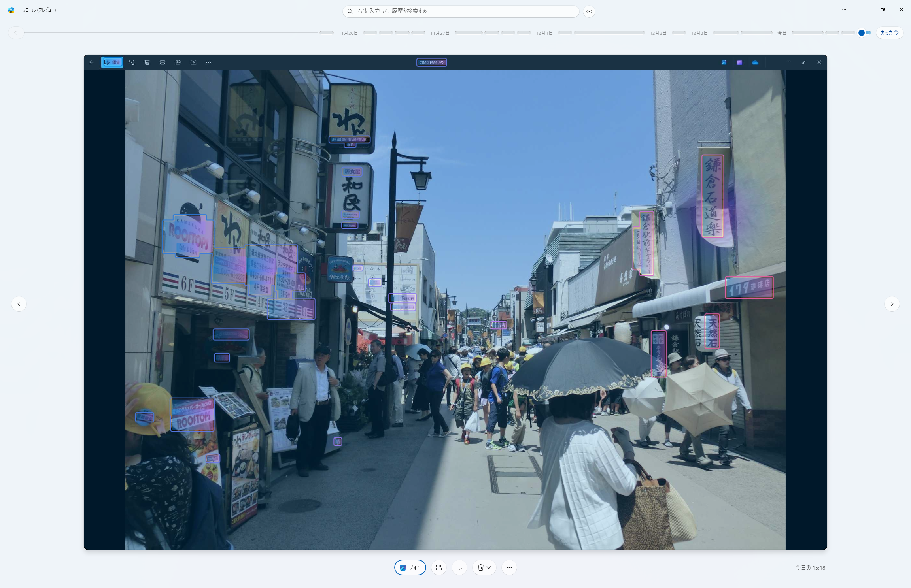
Task: Toggle the 編集 edit mode
Action: coord(112,62)
